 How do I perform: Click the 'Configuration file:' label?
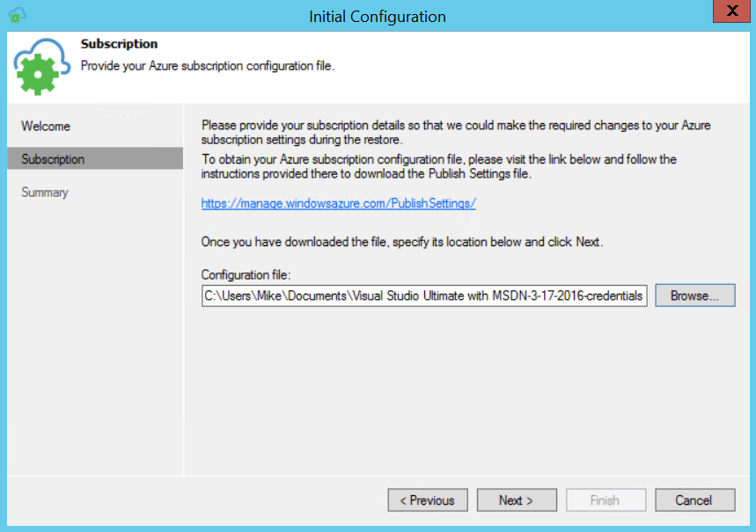[246, 274]
